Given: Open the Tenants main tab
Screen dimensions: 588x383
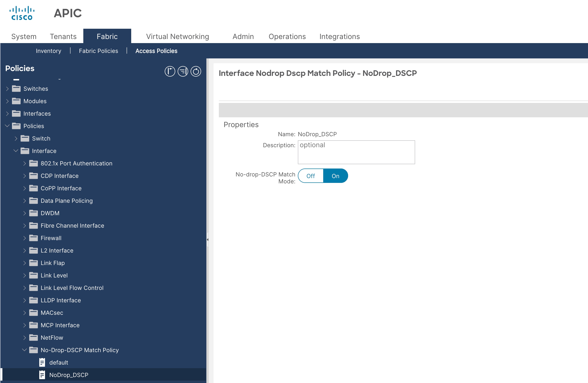Looking at the screenshot, I should [63, 36].
